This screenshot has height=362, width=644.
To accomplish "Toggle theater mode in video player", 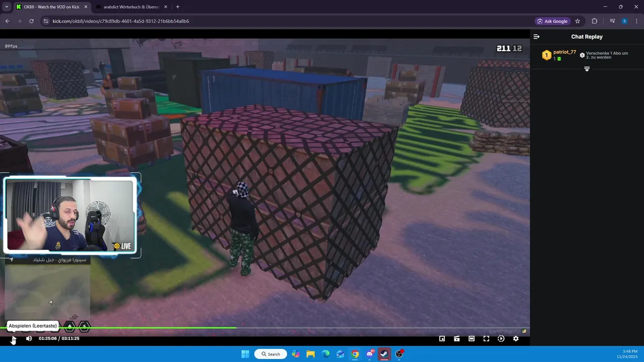I will [471, 338].
